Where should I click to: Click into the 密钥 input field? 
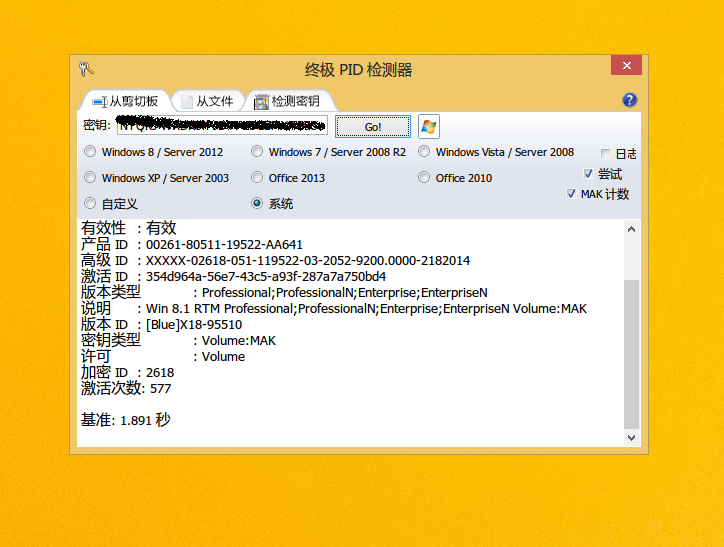click(222, 125)
